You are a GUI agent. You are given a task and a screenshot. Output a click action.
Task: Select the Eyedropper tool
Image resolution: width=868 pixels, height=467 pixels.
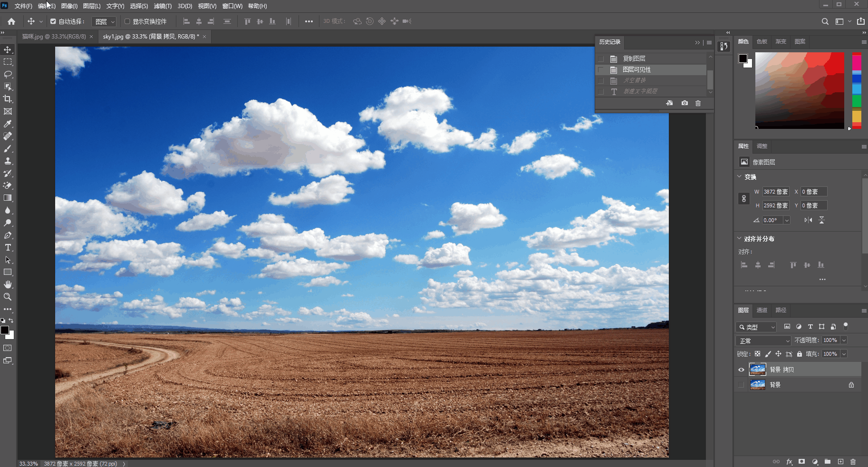click(x=8, y=124)
